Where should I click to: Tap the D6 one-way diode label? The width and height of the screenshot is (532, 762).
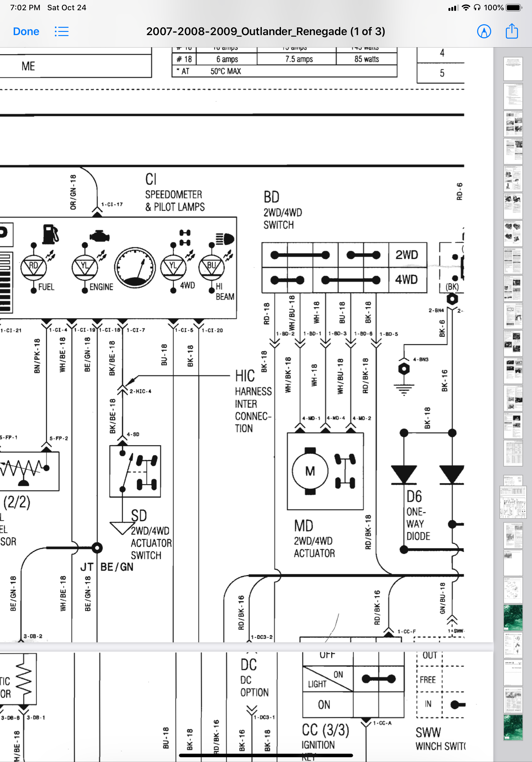[x=414, y=497]
